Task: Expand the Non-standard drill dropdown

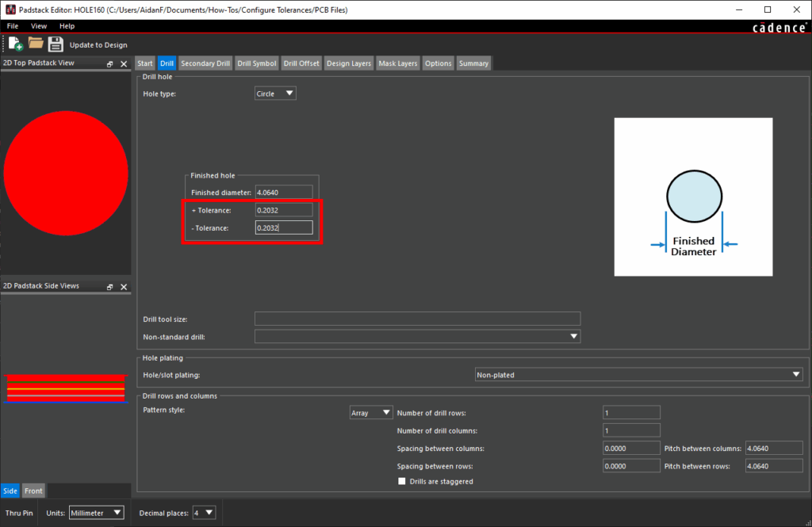Action: click(x=417, y=337)
